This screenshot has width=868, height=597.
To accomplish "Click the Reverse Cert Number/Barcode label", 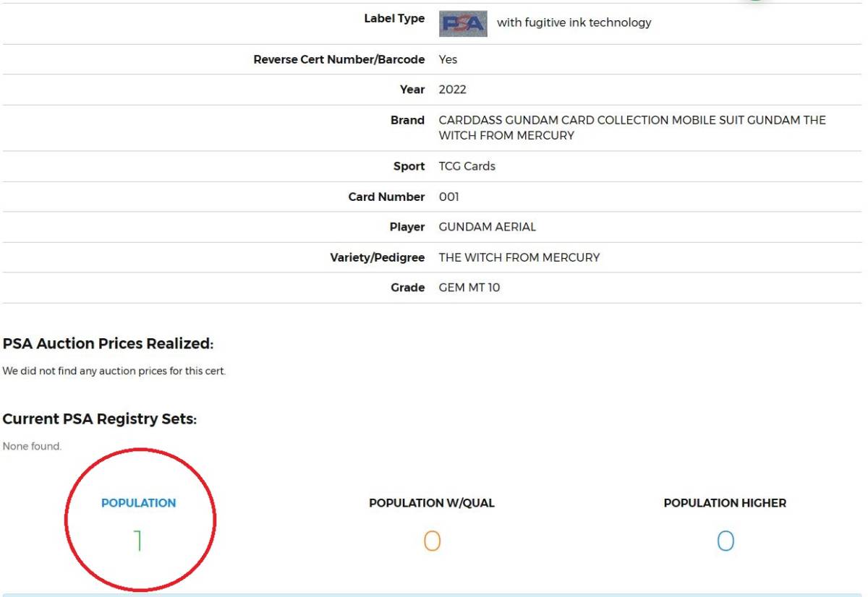I will click(x=339, y=59).
